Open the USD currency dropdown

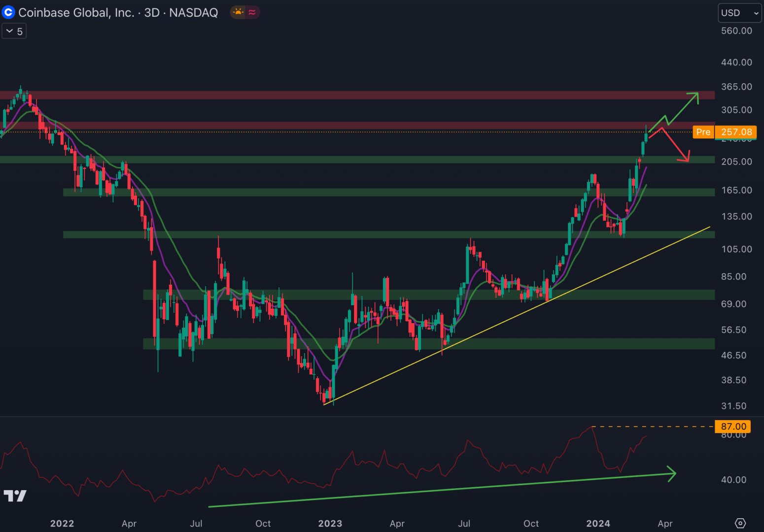click(739, 13)
